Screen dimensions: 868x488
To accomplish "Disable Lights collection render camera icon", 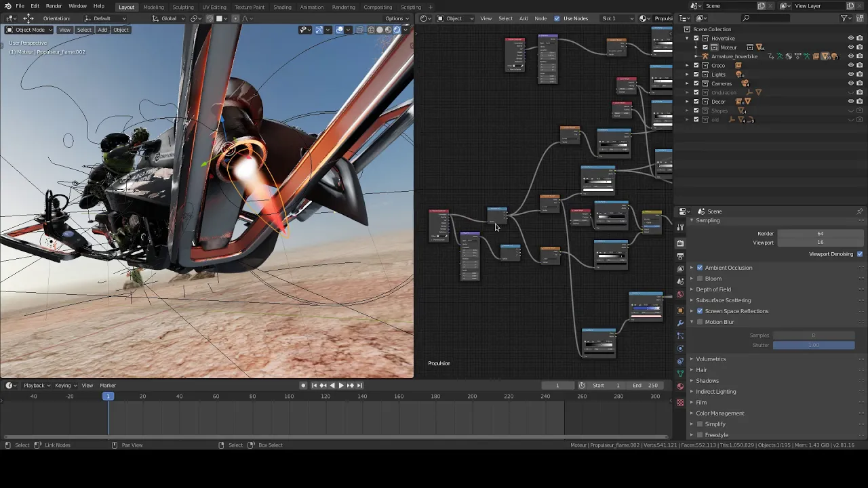I will coord(860,75).
